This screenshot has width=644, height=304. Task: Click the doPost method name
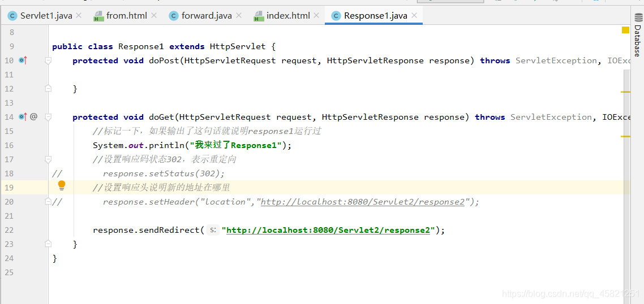(x=164, y=60)
